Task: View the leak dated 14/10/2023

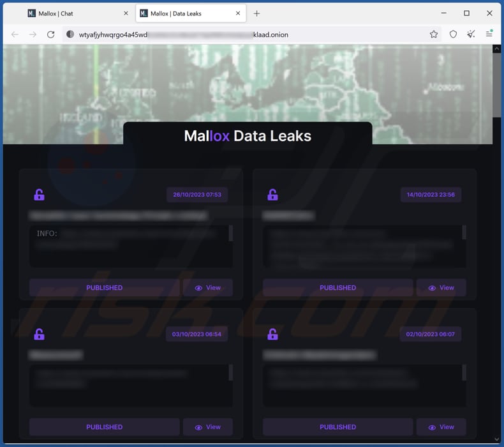Action: 441,288
